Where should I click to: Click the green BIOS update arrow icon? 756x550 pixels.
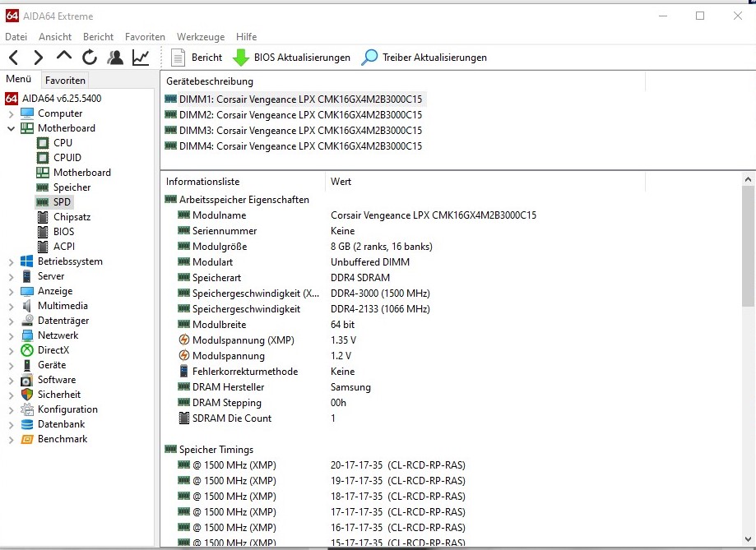point(240,58)
